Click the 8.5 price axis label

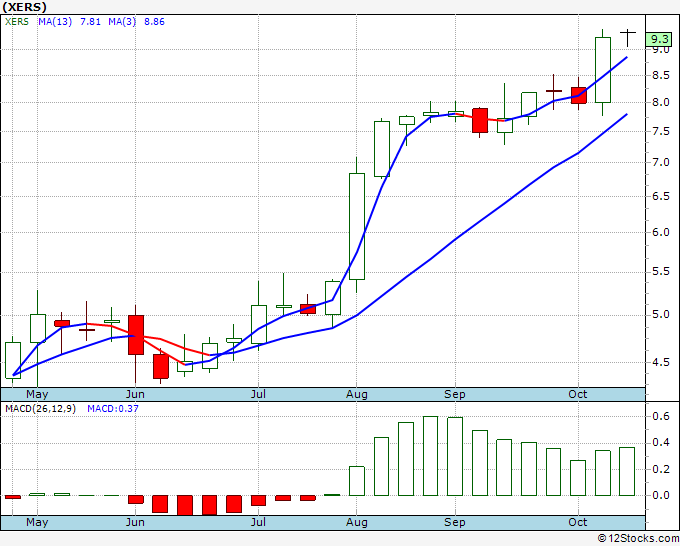[661, 75]
